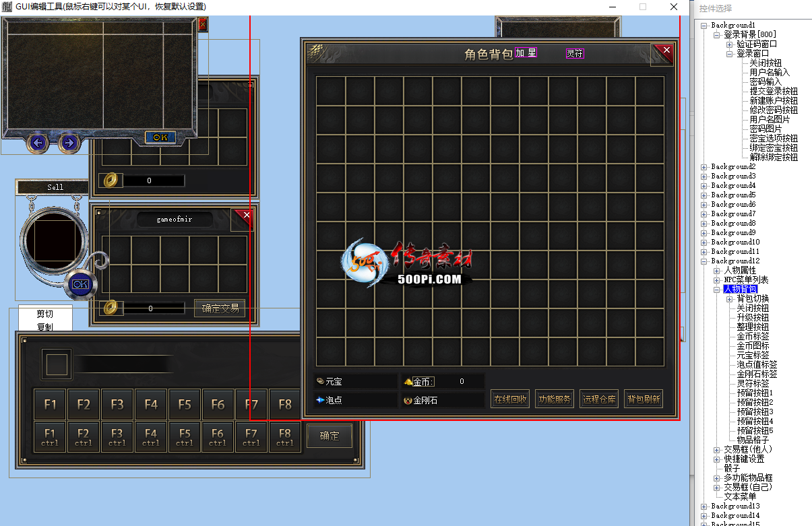
Task: Click the 背包刷新 button
Action: (644, 399)
